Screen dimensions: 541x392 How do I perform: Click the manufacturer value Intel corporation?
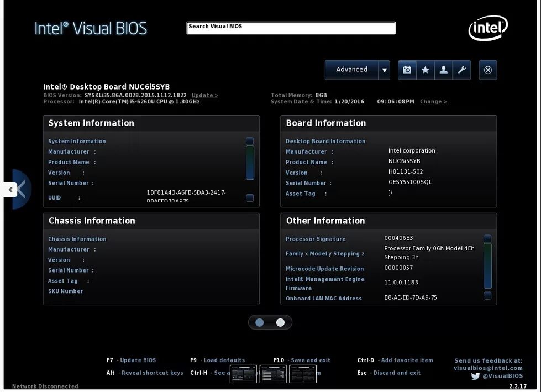coord(412,151)
